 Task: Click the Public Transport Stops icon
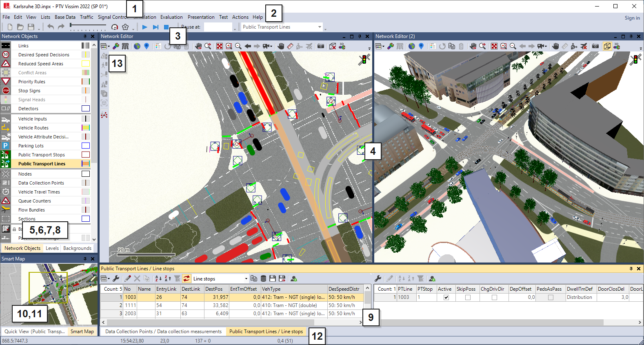(6, 155)
